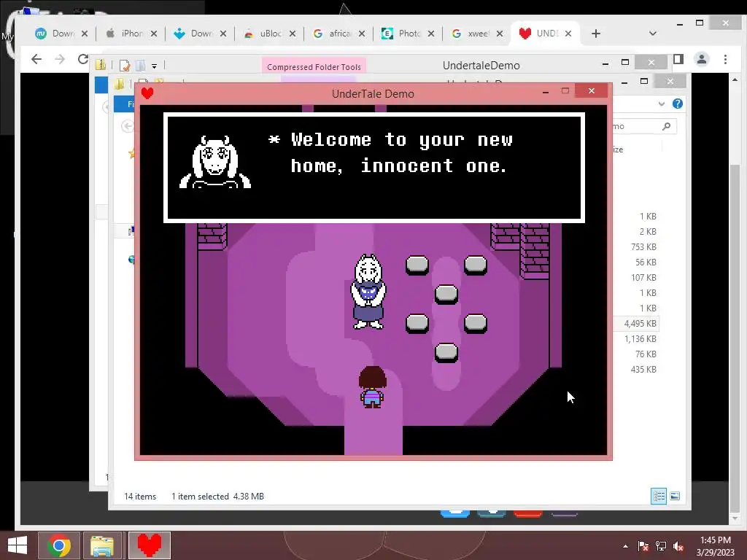
Task: Close the Photo tab
Action: click(x=430, y=34)
